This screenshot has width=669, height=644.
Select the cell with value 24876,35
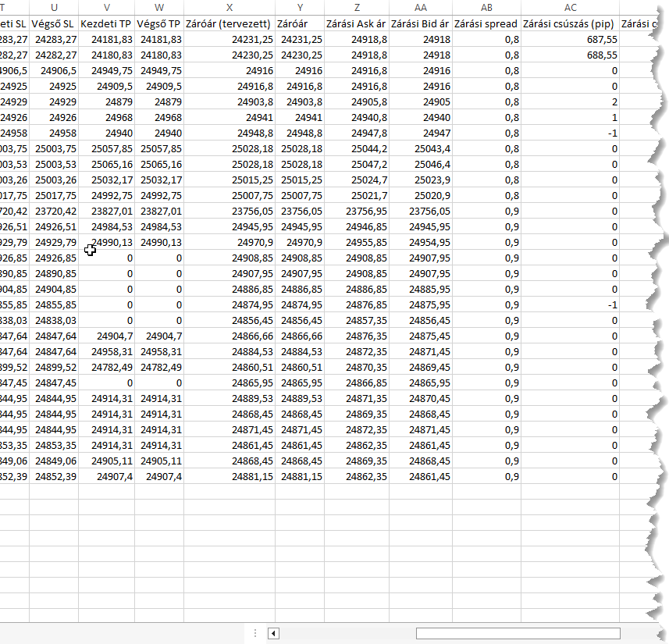(357, 336)
